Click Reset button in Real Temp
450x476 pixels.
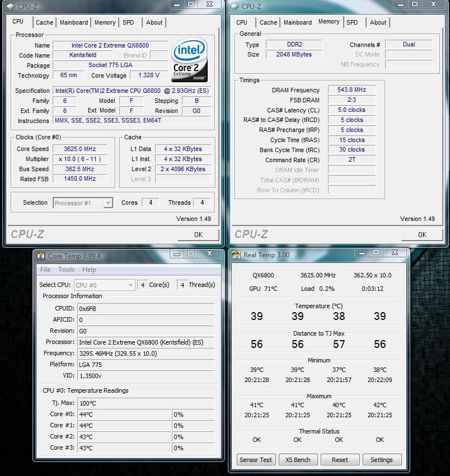click(340, 460)
